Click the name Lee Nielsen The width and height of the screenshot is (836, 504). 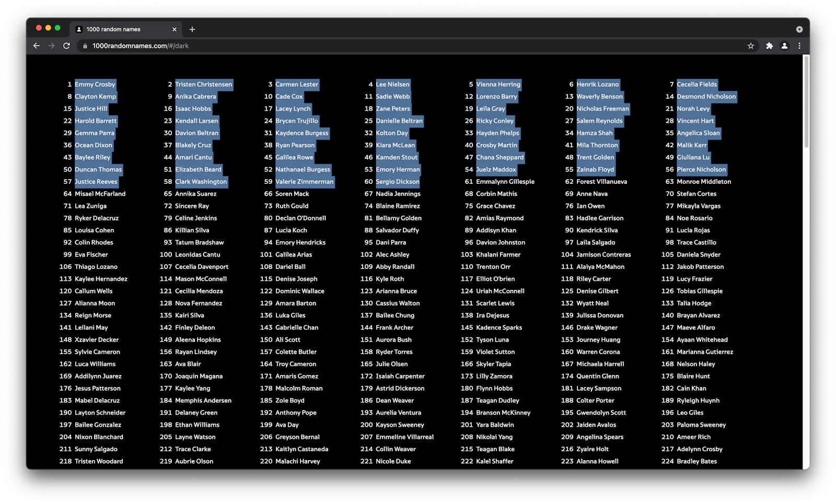coord(393,85)
